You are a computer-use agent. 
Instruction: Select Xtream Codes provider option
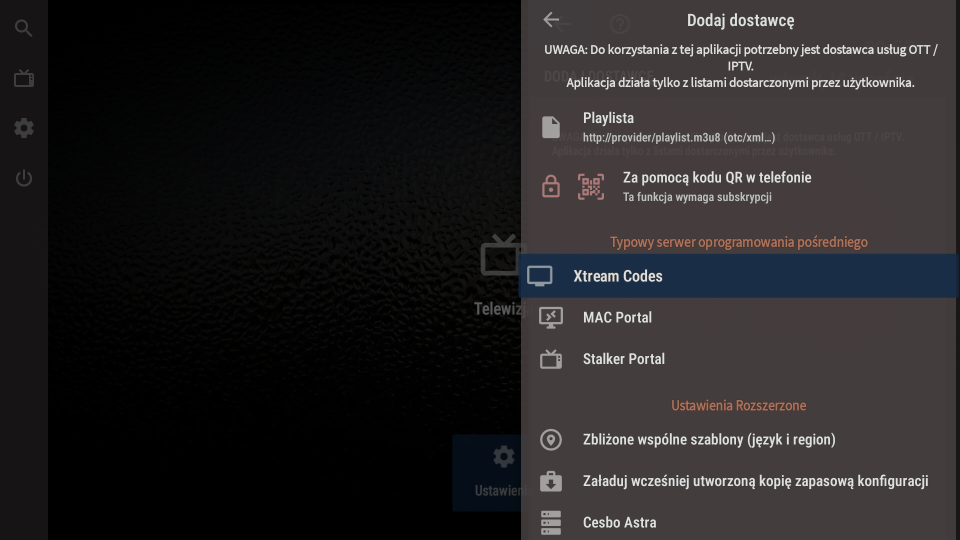coord(618,276)
